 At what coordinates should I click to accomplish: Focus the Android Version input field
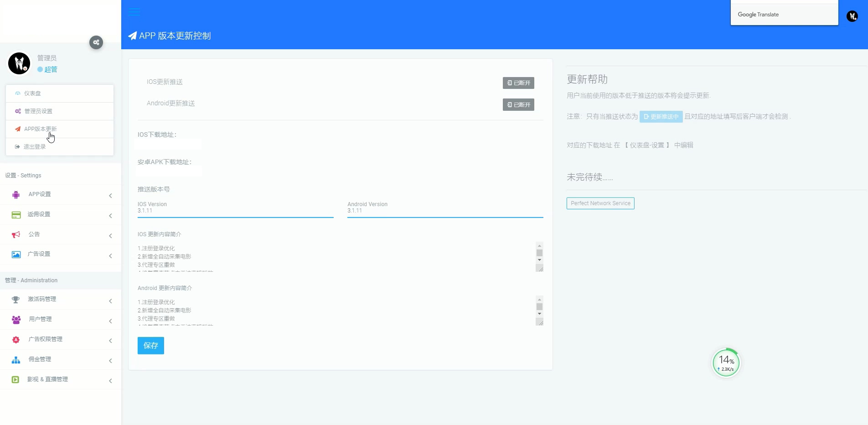445,211
